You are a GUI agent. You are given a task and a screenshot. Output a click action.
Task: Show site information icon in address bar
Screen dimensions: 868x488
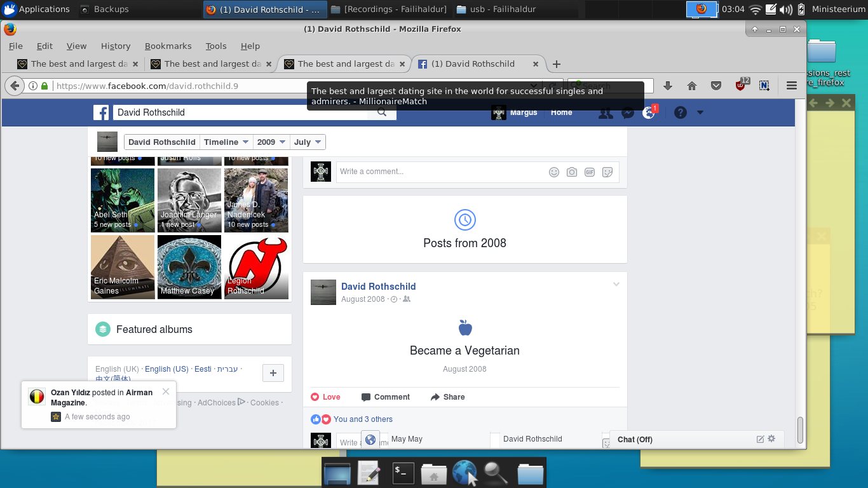click(33, 86)
